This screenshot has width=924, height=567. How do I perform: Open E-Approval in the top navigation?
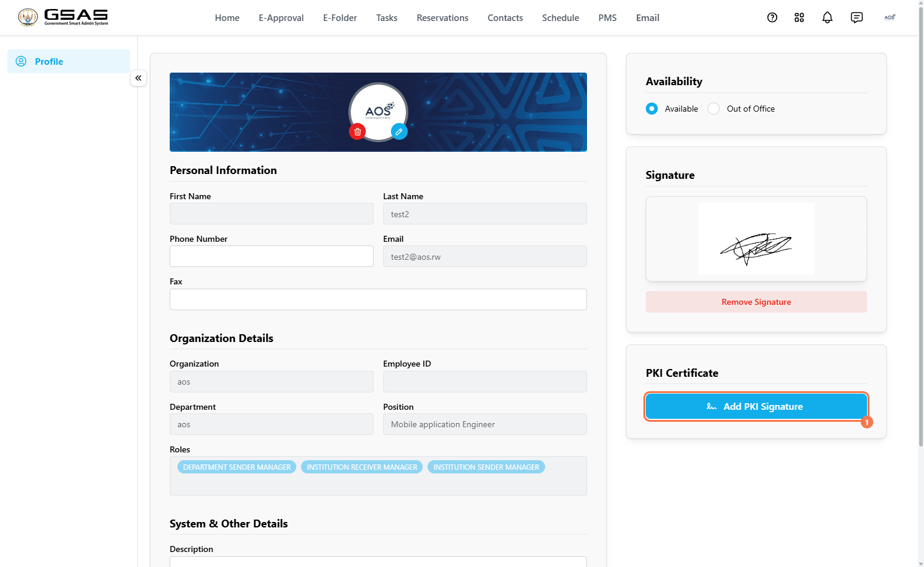pyautogui.click(x=281, y=18)
